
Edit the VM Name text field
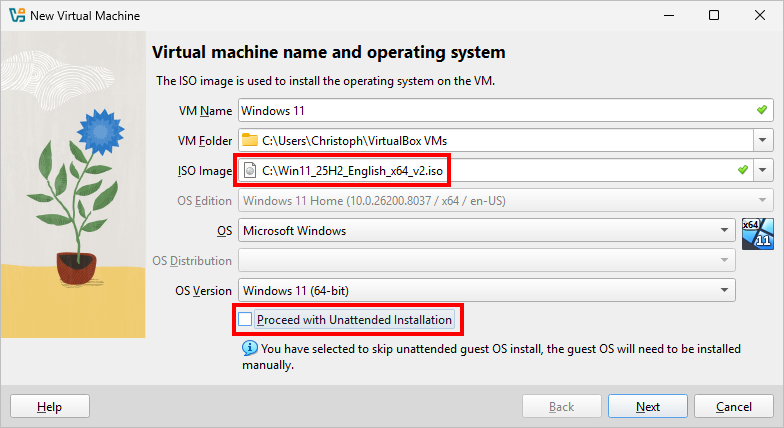tap(506, 110)
